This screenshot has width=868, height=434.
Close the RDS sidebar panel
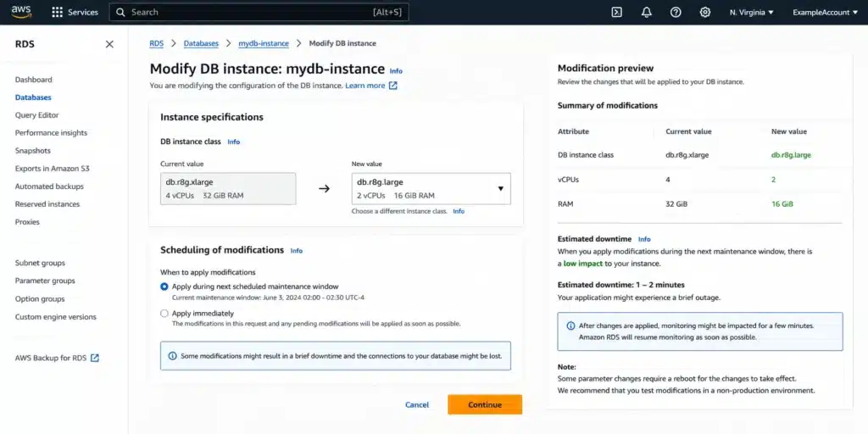point(109,44)
